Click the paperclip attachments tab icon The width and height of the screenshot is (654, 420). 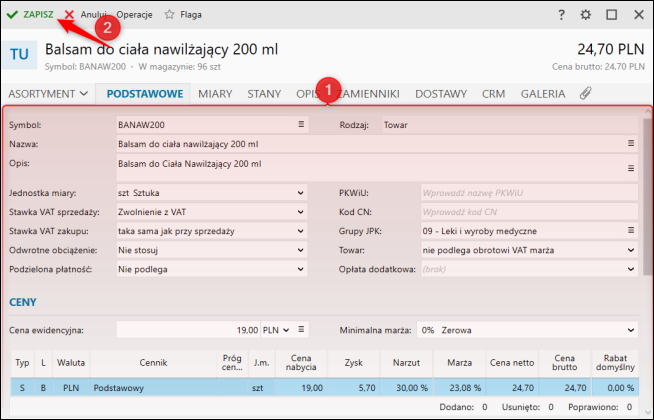coord(586,94)
